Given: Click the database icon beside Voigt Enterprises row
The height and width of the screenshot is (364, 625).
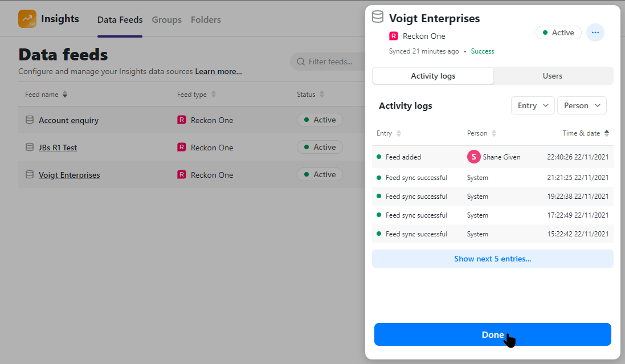Looking at the screenshot, I should 30,175.
